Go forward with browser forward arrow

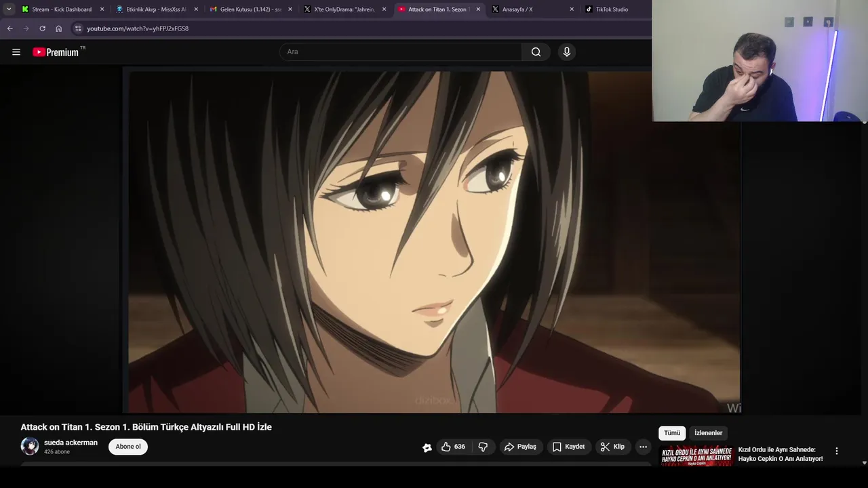[26, 28]
